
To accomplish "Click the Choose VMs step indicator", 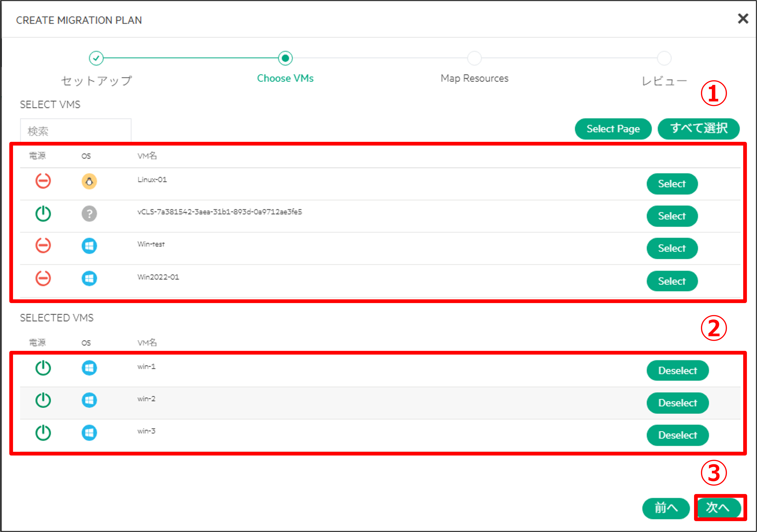I will 285,58.
